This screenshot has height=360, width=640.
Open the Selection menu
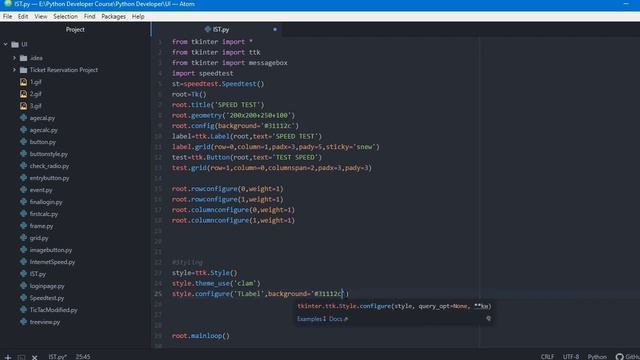click(65, 16)
